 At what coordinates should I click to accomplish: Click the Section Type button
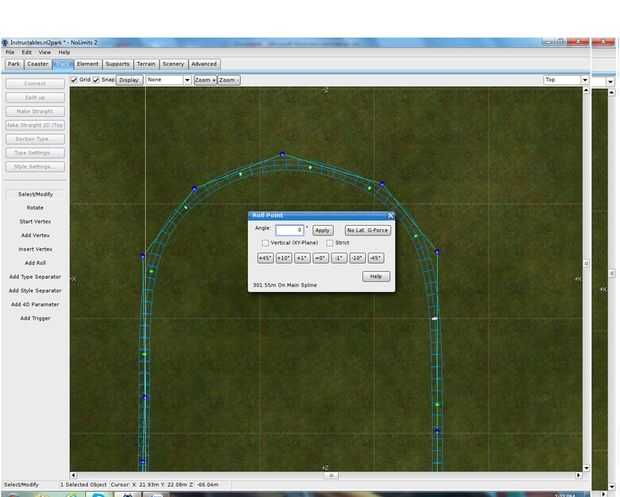[35, 139]
